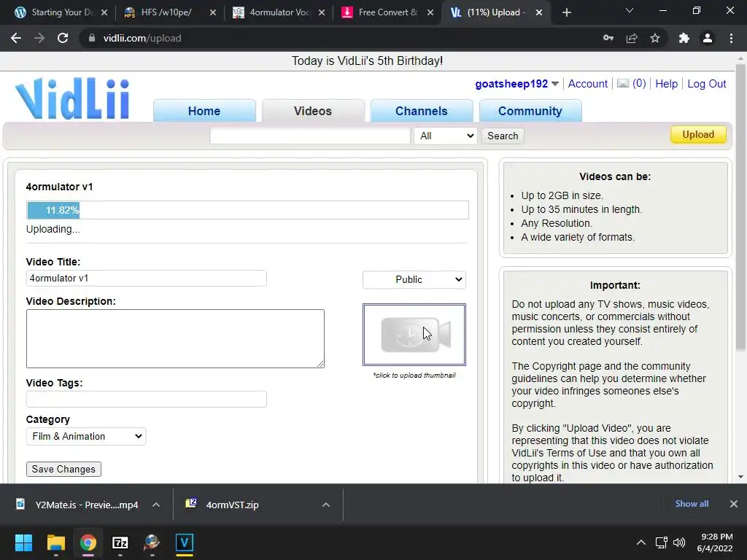This screenshot has height=560, width=747.
Task: Click the blue V app in taskbar
Action: (185, 542)
